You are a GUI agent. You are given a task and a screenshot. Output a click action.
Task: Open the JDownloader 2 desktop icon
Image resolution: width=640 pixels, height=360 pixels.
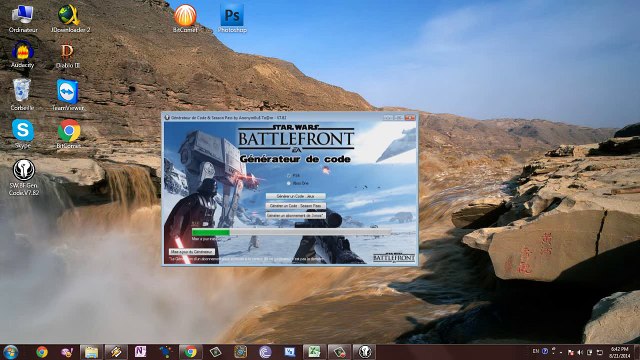pos(69,19)
